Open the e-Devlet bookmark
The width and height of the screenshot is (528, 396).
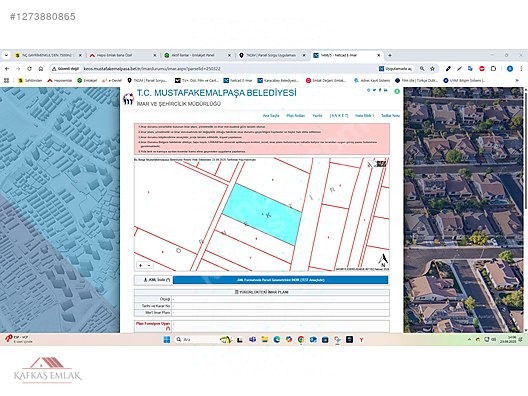112,80
